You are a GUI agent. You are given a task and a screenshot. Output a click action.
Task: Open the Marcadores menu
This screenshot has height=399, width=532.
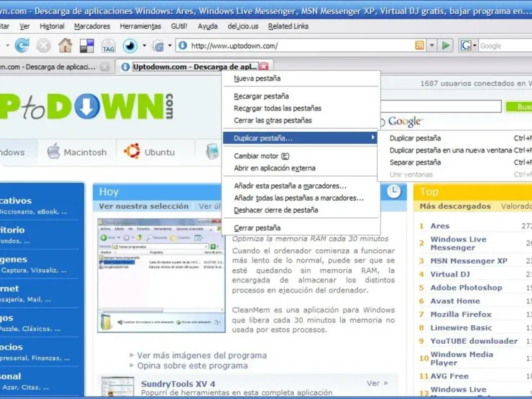tap(92, 26)
